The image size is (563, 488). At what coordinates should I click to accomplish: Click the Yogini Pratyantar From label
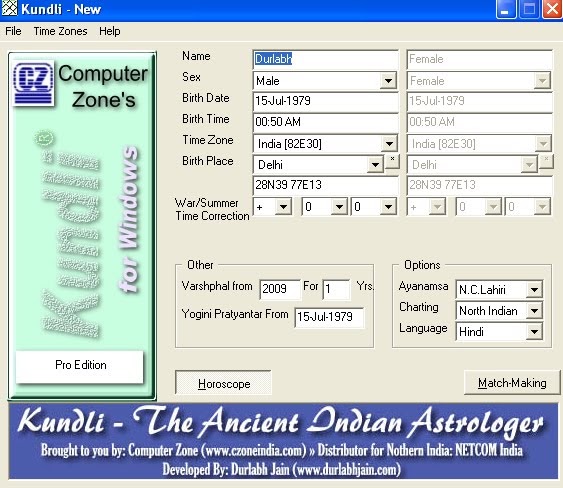(235, 314)
